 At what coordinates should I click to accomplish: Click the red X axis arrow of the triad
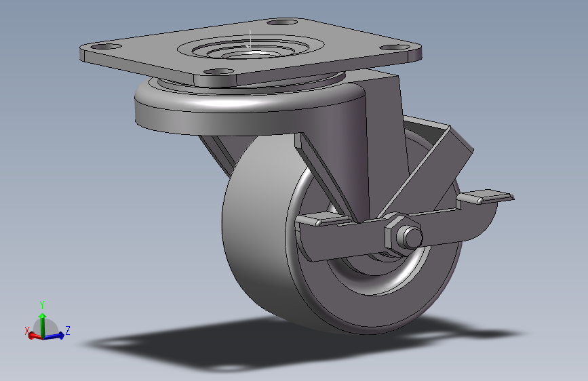[35, 336]
